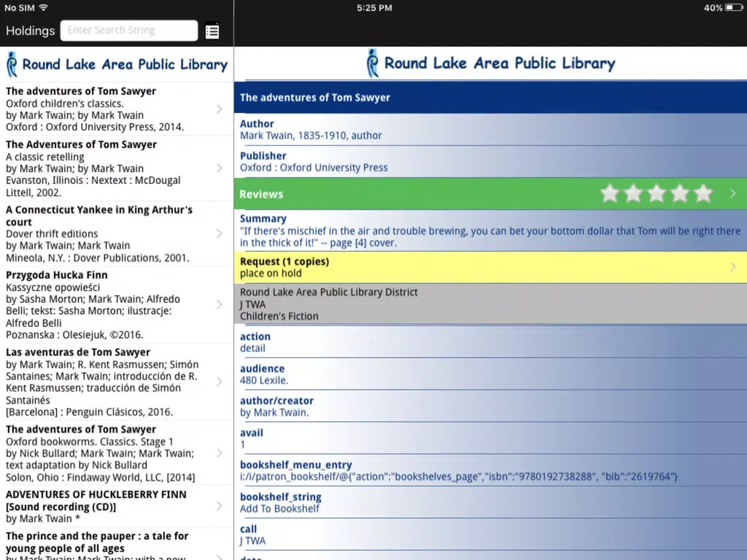Tap author/creator by Mark Twain.
747x560 pixels.
coord(274,412)
